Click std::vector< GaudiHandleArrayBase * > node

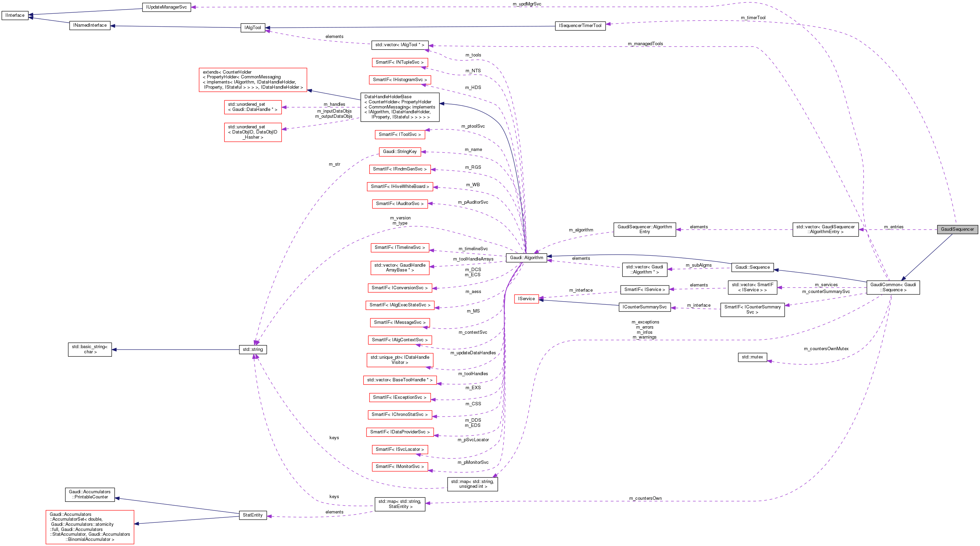tap(400, 268)
